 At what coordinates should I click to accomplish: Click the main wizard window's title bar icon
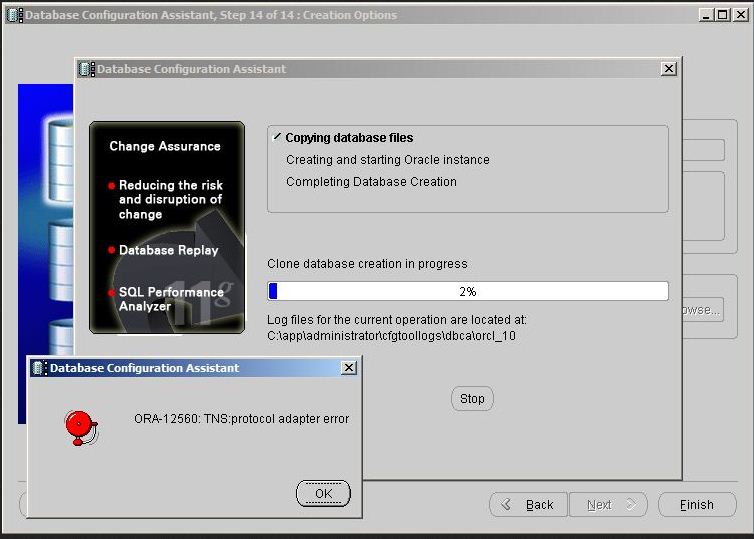click(x=14, y=15)
